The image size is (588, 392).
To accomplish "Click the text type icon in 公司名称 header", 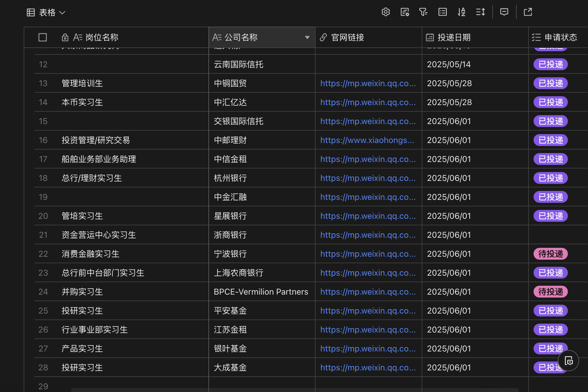I will click(217, 37).
